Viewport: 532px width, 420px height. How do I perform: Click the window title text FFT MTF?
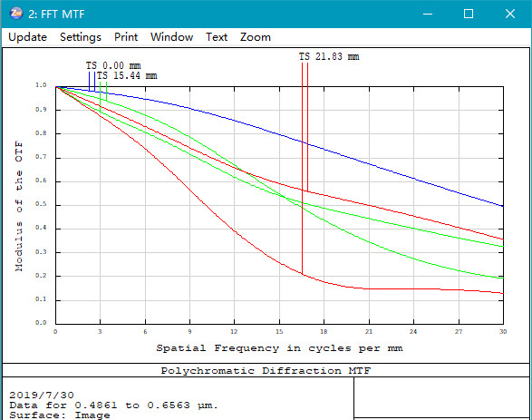pyautogui.click(x=56, y=14)
